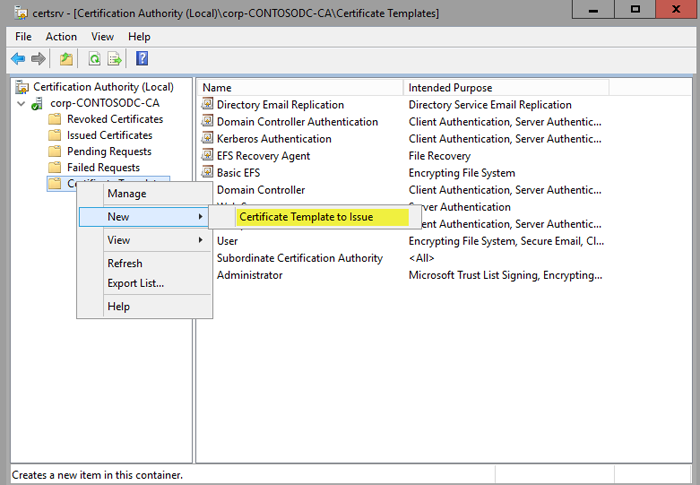Open the Revoked Certificates folder
The image size is (700, 485).
click(115, 119)
